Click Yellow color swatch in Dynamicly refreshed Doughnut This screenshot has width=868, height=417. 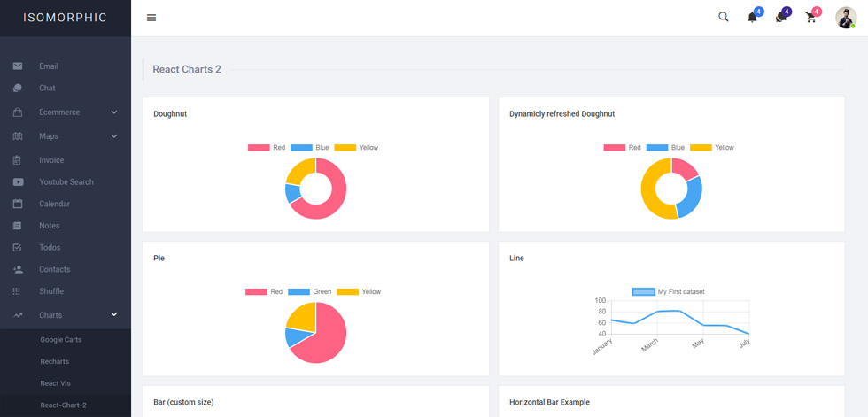(701, 148)
